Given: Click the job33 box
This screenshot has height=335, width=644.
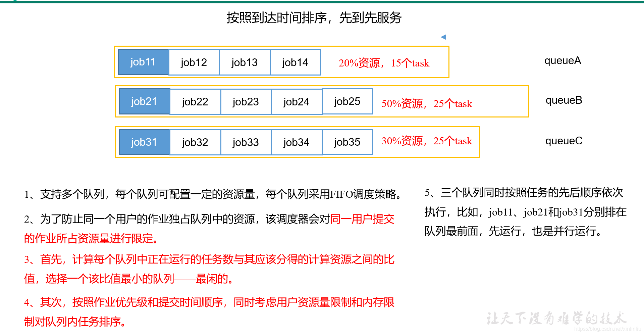Looking at the screenshot, I should 246,142.
